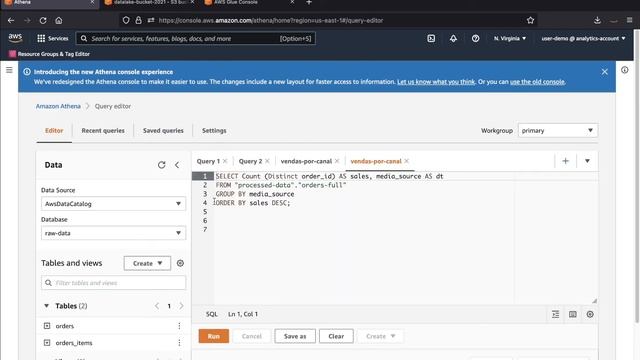The width and height of the screenshot is (640, 360).
Task: Add a new query tab with the plus icon
Action: pyautogui.click(x=565, y=161)
